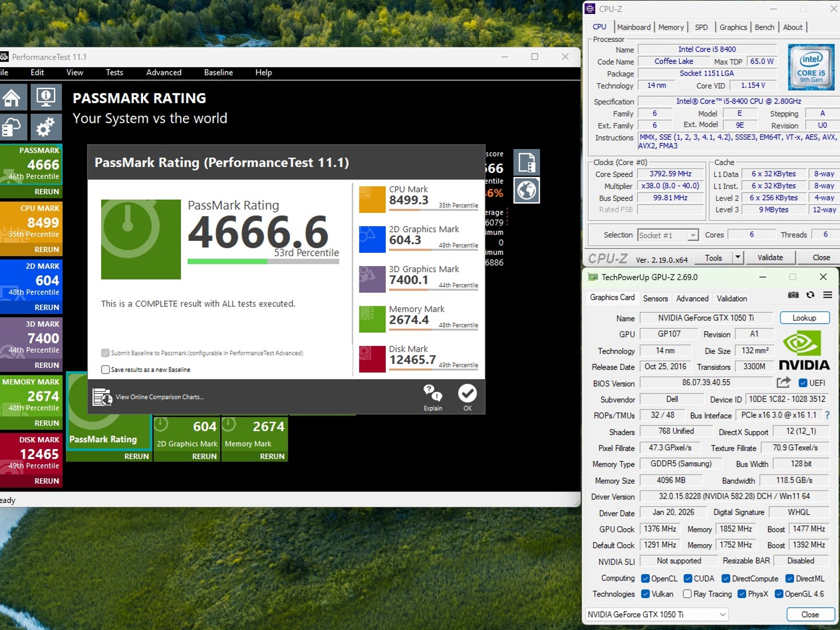The image size is (840, 630).
Task: Toggle the Ray Tracing checkbox
Action: coord(687,594)
